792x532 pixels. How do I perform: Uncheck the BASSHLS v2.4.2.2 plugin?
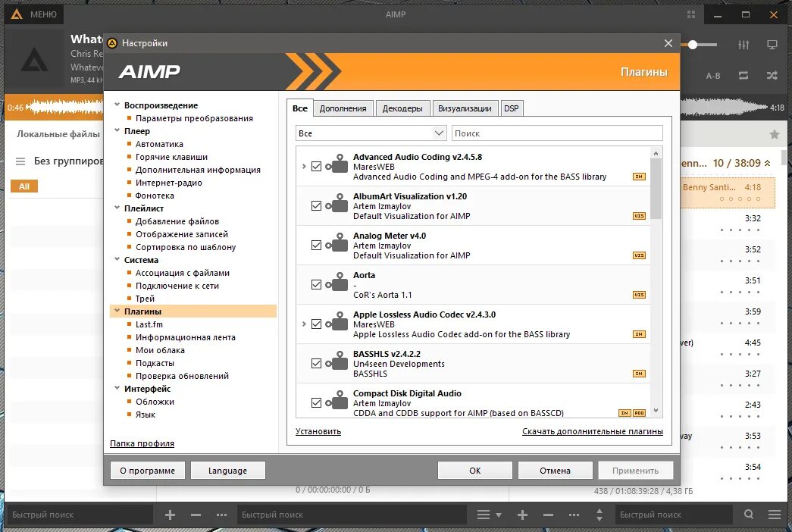[316, 363]
